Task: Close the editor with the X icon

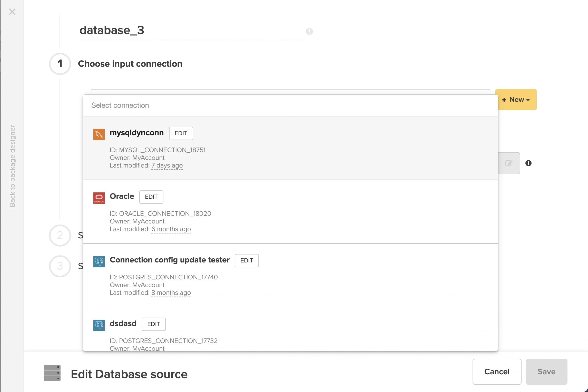Action: click(x=12, y=12)
